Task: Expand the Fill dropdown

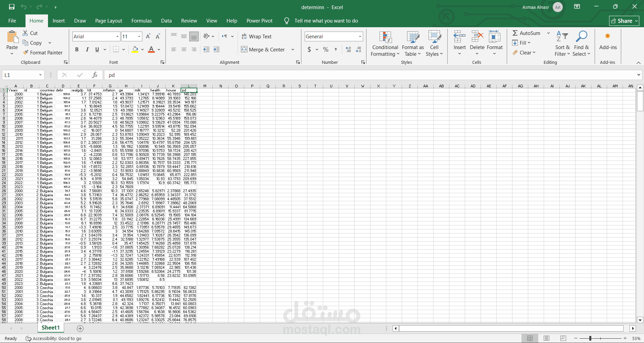Action: click(x=529, y=43)
